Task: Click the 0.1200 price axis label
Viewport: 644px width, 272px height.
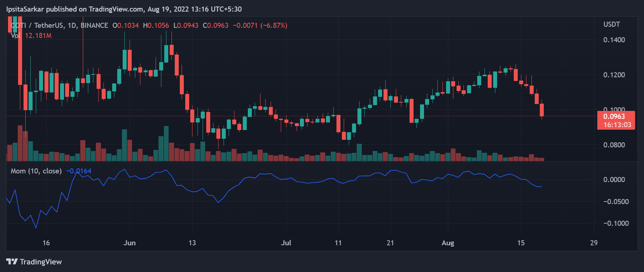Action: click(614, 75)
